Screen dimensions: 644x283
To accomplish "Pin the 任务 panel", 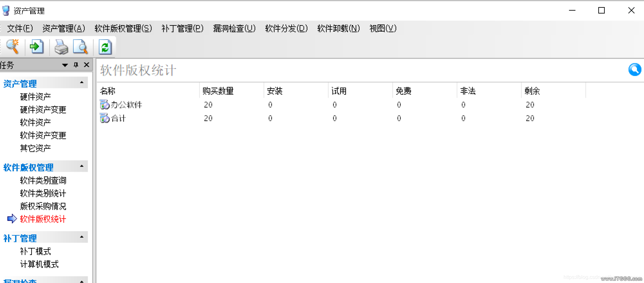I will click(x=76, y=65).
